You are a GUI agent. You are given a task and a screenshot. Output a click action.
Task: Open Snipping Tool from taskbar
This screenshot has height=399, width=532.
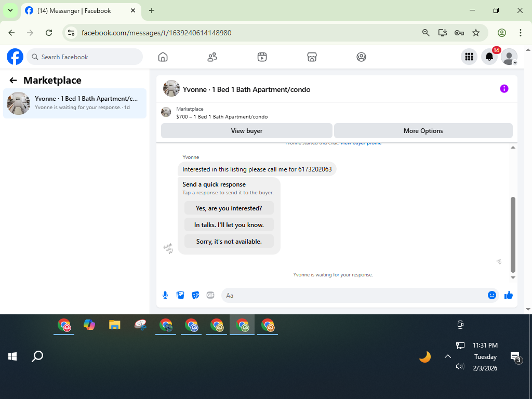click(140, 325)
